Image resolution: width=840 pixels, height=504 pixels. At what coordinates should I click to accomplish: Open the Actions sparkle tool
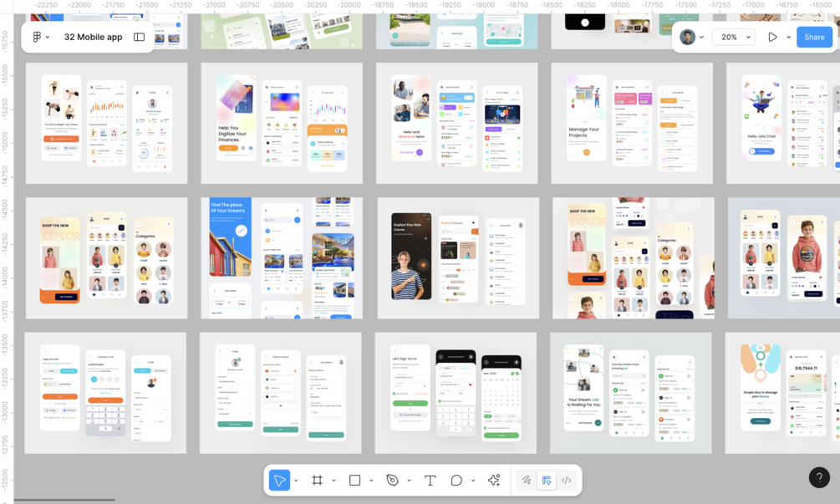point(494,480)
